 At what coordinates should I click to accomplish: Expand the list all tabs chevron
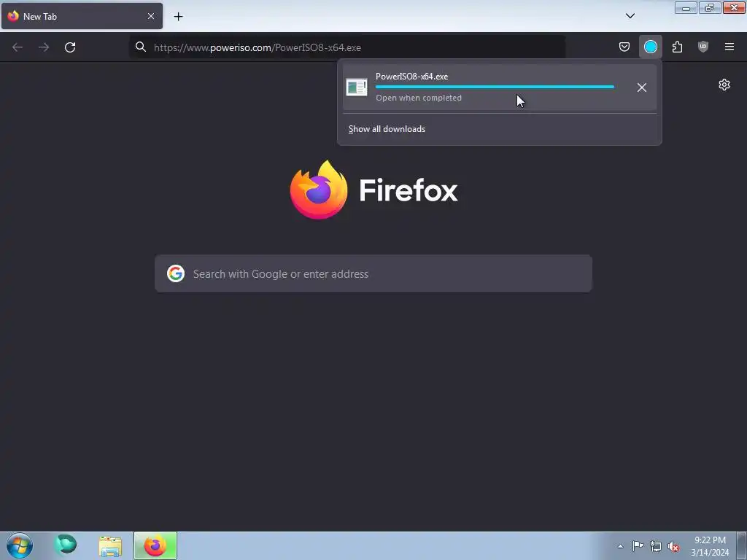point(630,16)
